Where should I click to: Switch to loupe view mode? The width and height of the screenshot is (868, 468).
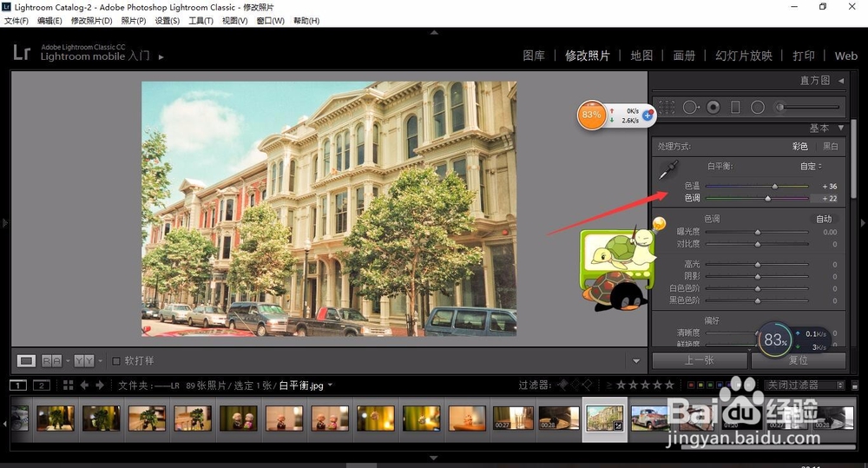point(25,361)
